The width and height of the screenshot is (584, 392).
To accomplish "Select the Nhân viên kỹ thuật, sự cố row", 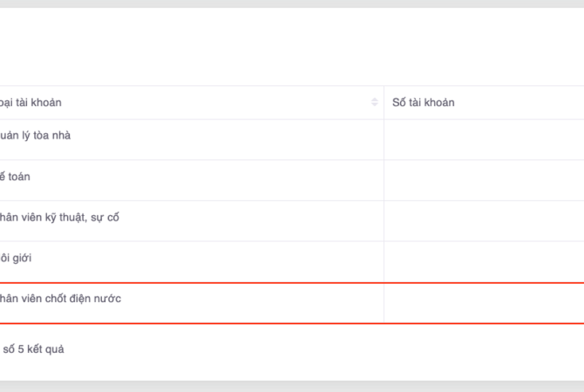I will (59, 218).
